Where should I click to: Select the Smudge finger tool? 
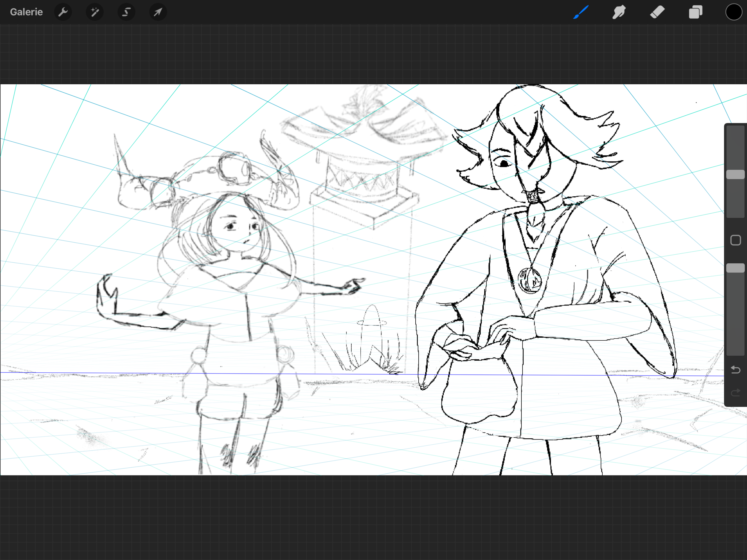click(619, 12)
